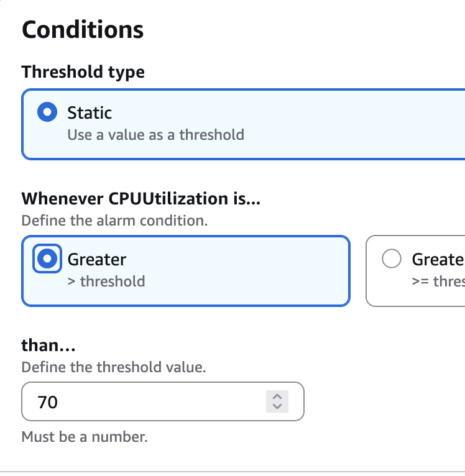Click the "Static" option label
Image resolution: width=465 pixels, height=476 pixels.
90,112
